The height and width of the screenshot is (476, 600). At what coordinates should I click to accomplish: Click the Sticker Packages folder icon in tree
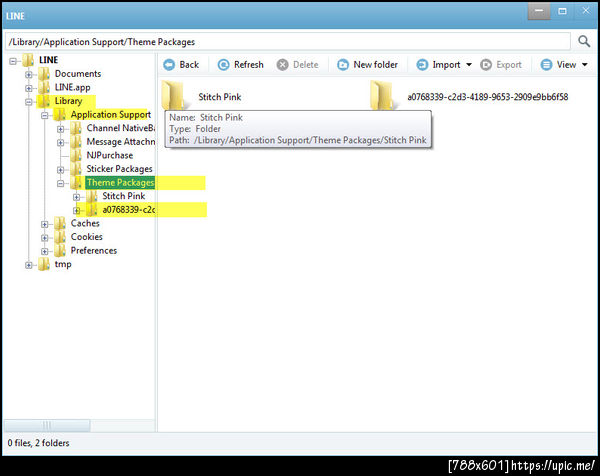coord(76,169)
